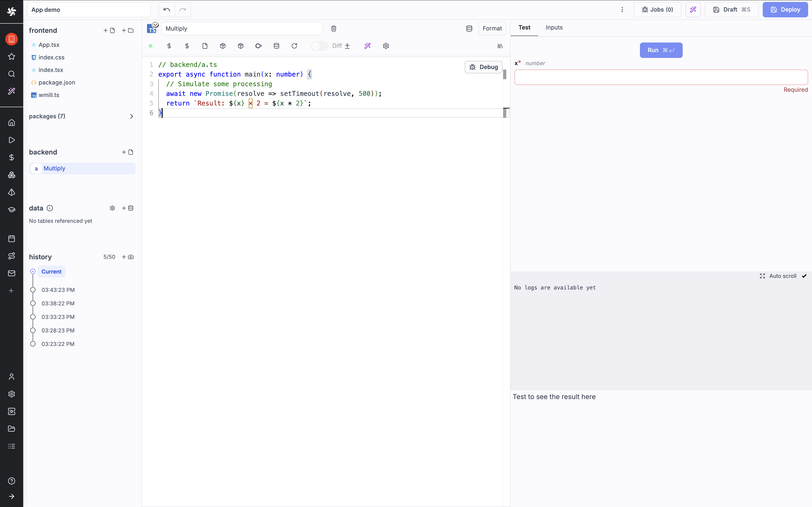Viewport: 812px width, 507px height.
Task: Add a new backend runnable file
Action: click(x=128, y=152)
